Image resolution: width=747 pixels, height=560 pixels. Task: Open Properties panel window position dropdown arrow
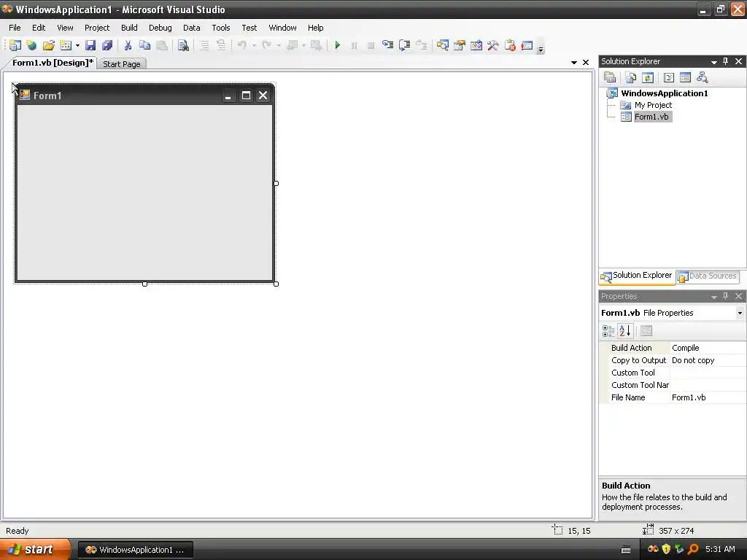[x=714, y=297]
